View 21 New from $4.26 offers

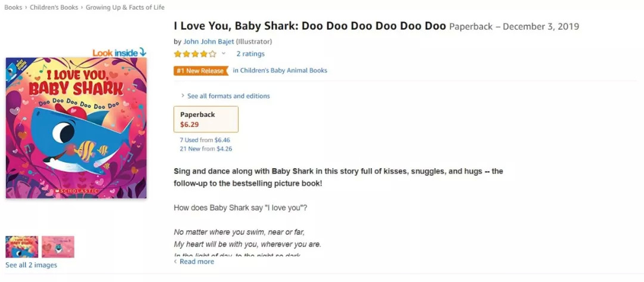click(206, 148)
